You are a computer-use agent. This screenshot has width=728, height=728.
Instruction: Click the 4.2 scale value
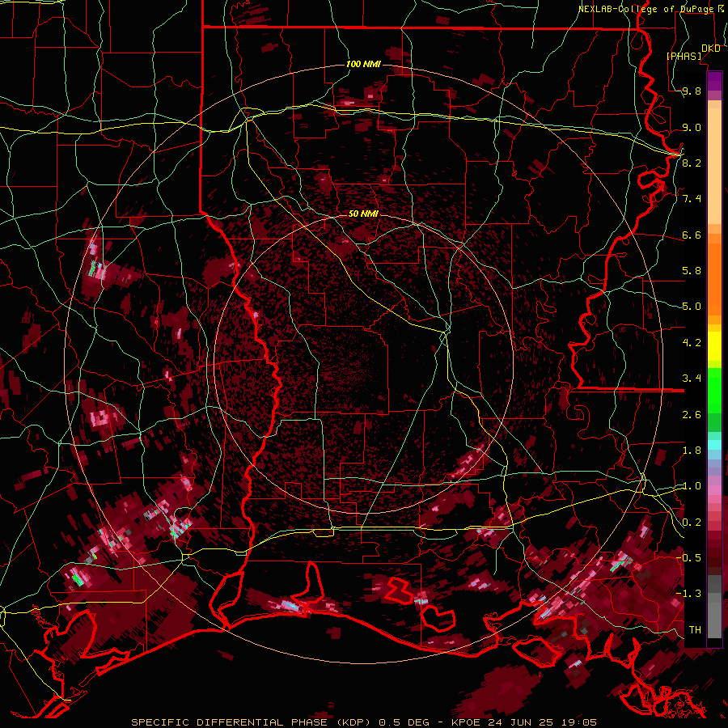692,343
